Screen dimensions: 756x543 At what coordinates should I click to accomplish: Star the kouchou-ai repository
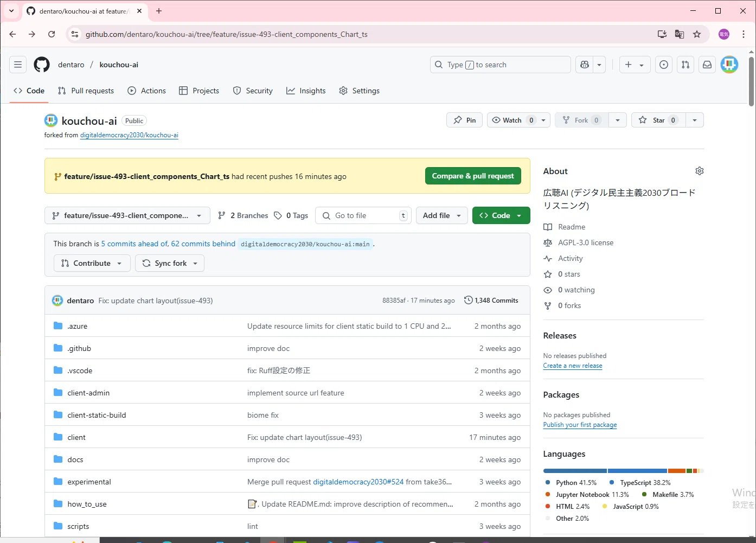659,120
